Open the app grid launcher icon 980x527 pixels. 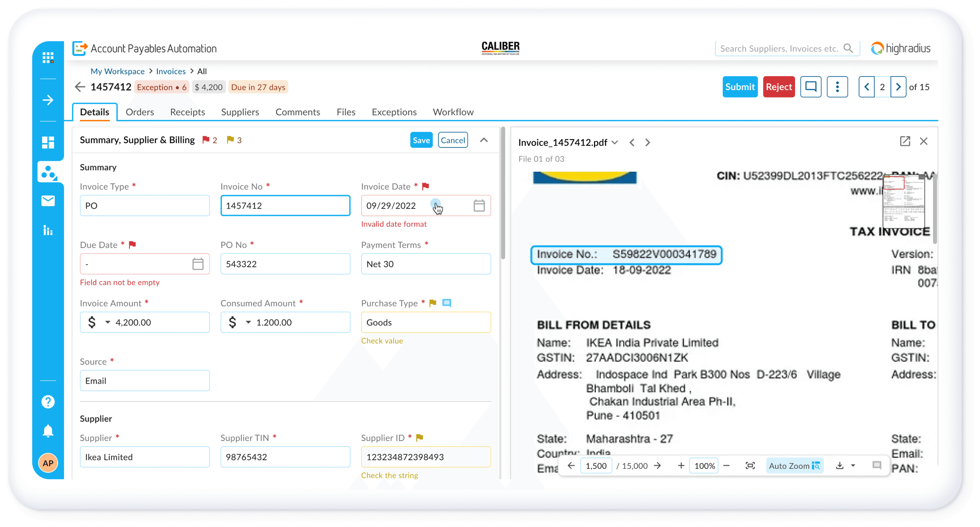click(48, 57)
